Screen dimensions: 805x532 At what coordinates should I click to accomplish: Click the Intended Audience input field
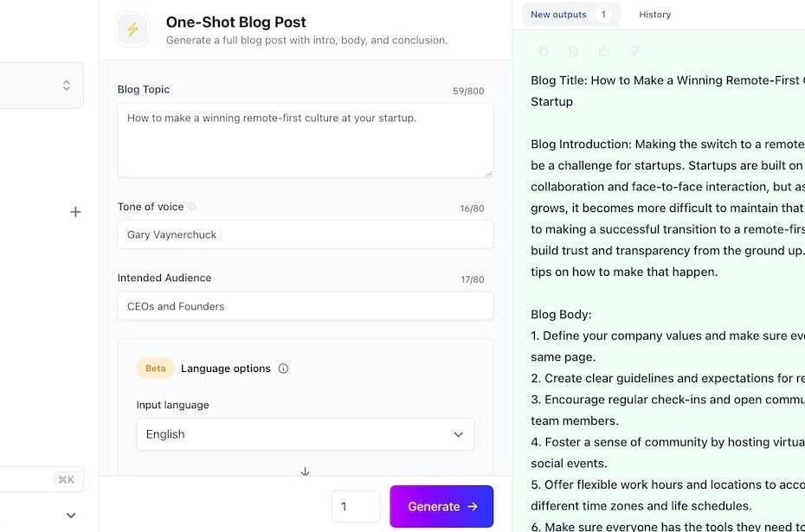[x=305, y=306]
